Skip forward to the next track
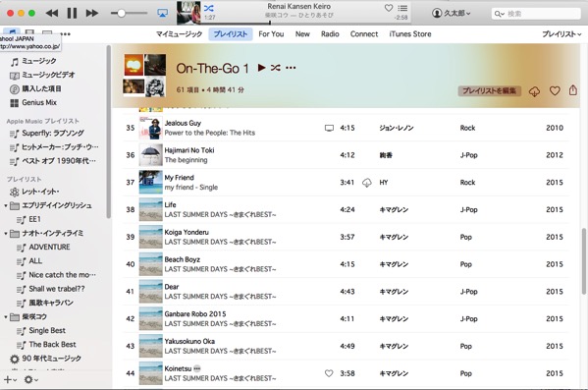The width and height of the screenshot is (588, 390). [92, 13]
